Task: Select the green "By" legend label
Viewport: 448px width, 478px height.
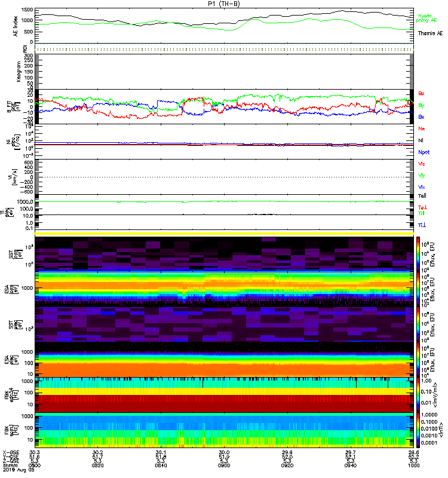Action: tap(421, 105)
